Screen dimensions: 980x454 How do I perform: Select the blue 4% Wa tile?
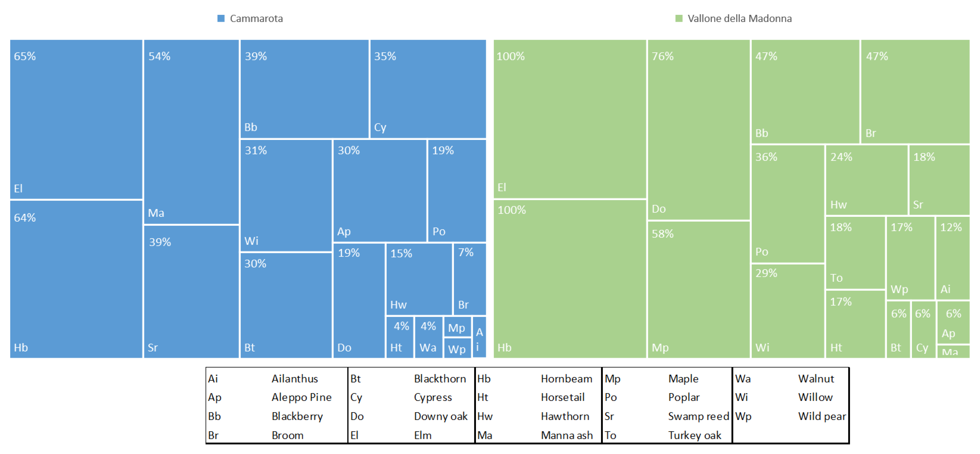[428, 337]
